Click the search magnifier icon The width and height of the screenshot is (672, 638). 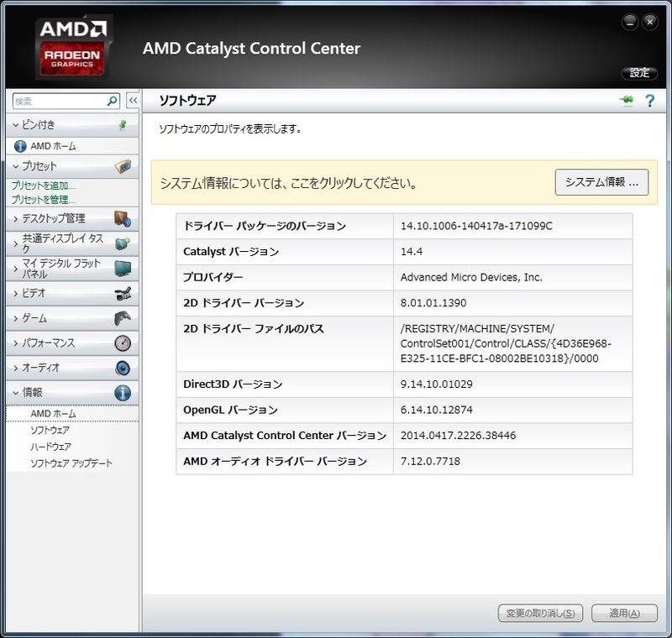(x=113, y=101)
